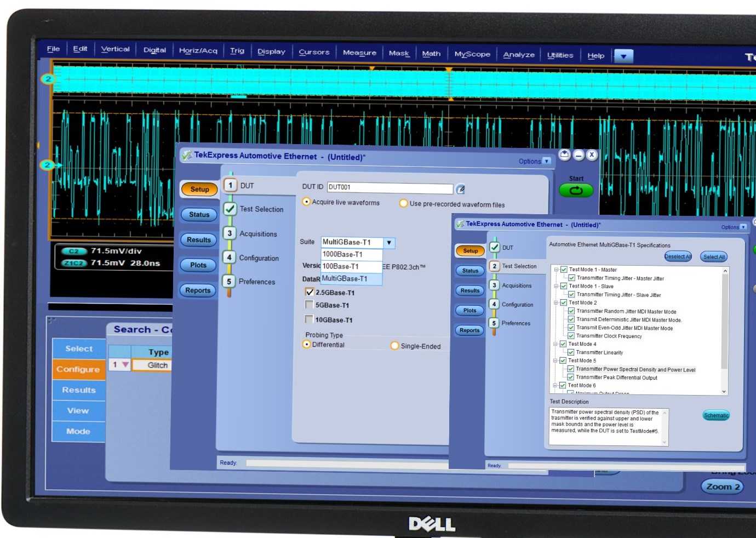
Task: Click the C2 channel badge
Action: 73,251
